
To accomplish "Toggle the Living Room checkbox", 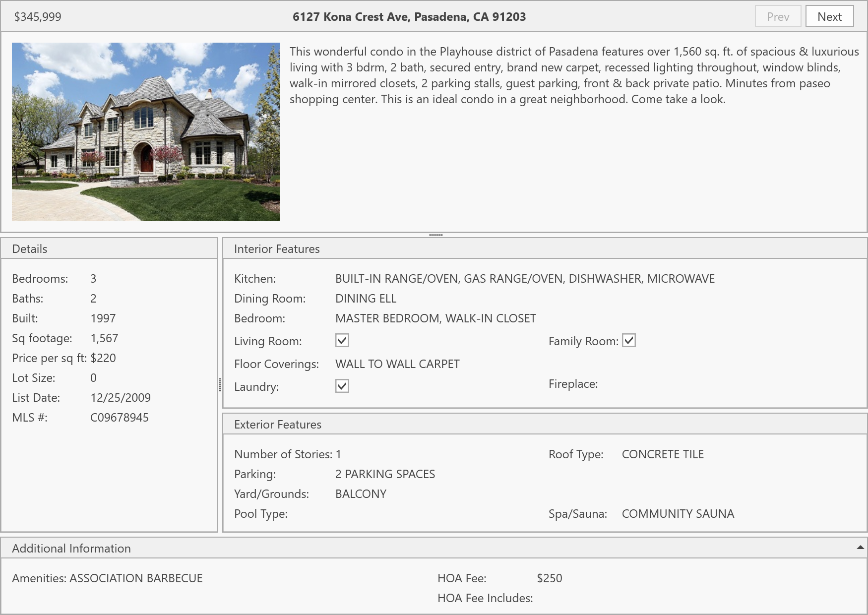I will [x=342, y=340].
